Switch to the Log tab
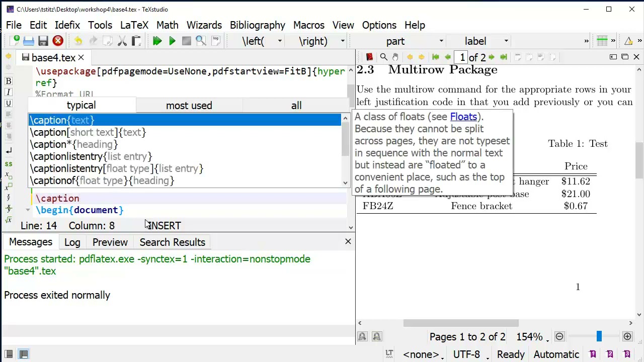Viewport: 644px width, 362px height. point(72,242)
